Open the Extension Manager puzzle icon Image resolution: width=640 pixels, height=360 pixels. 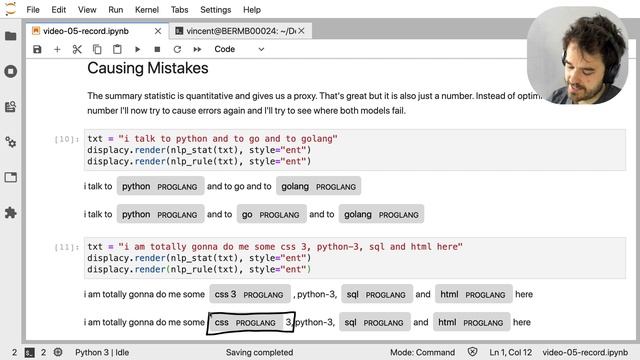(11, 213)
